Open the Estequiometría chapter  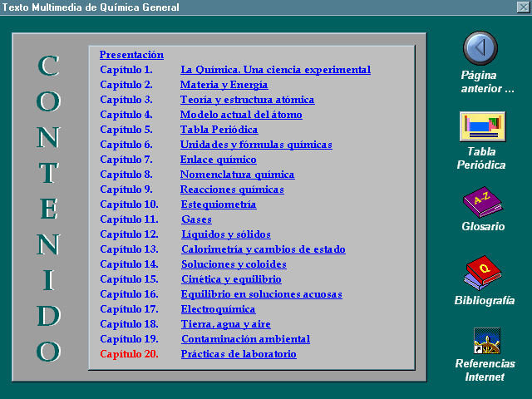coord(219,204)
